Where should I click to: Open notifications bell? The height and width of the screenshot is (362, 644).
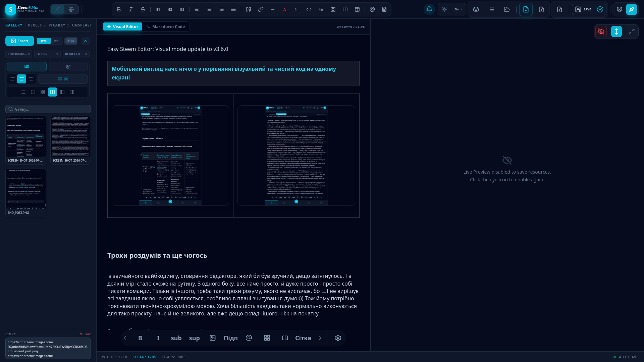429,9
